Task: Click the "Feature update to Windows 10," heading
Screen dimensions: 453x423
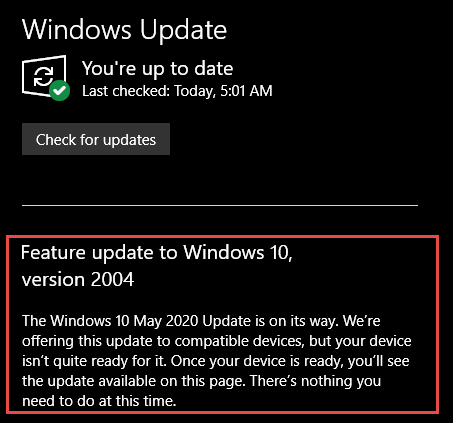Action: tap(157, 252)
